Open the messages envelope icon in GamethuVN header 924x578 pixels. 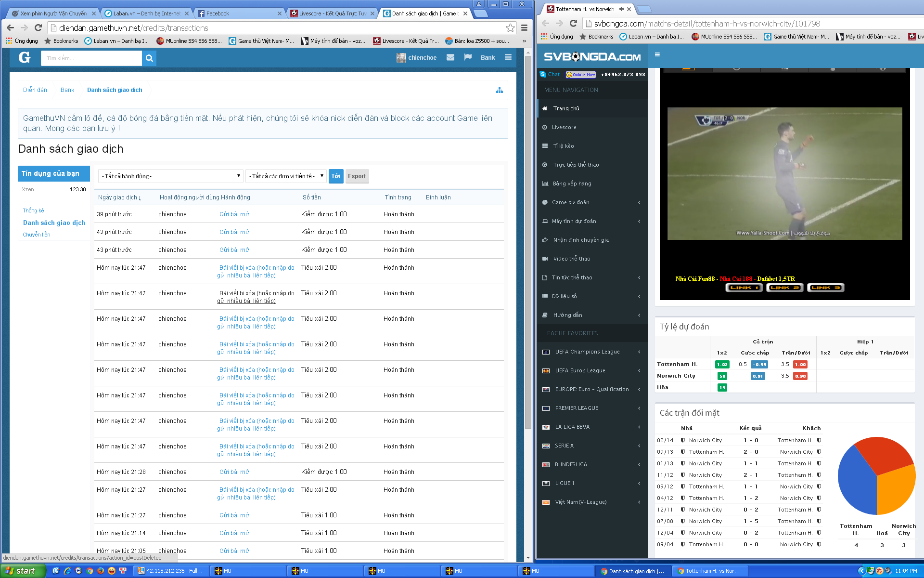tap(450, 57)
